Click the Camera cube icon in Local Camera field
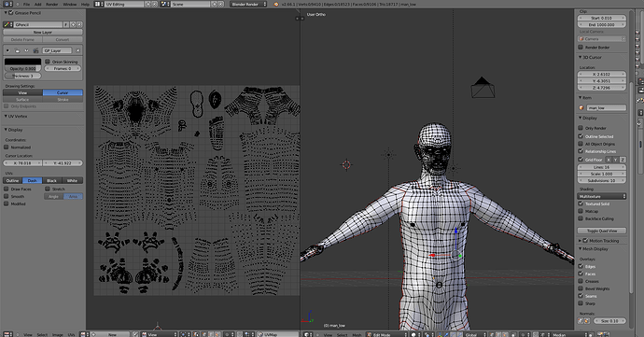 [581, 38]
